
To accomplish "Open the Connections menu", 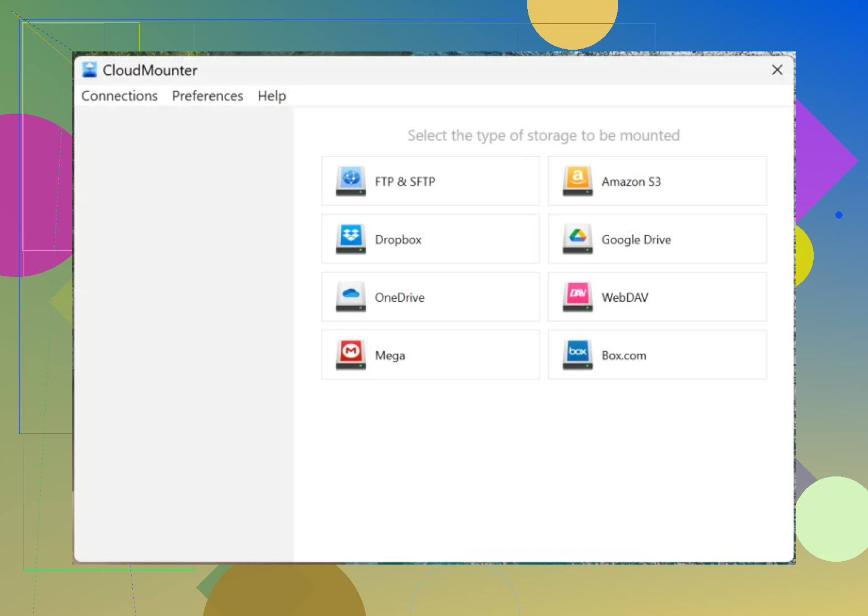I will point(119,96).
